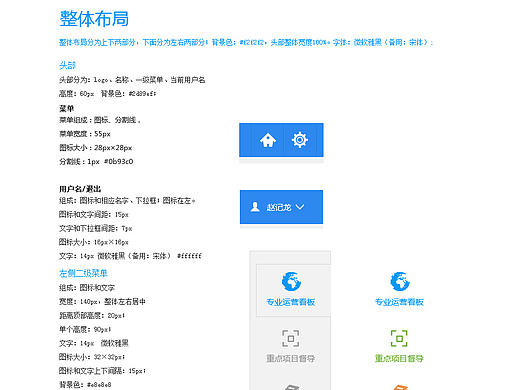Viewport: 520px width, 390px height.
Task: Open settings via the gear icon in the blue menu
Action: point(300,140)
